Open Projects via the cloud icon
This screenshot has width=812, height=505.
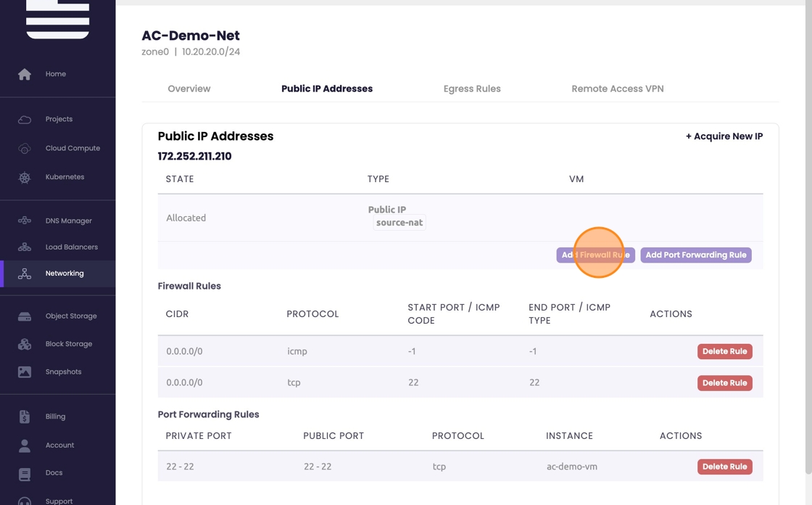pyautogui.click(x=25, y=119)
